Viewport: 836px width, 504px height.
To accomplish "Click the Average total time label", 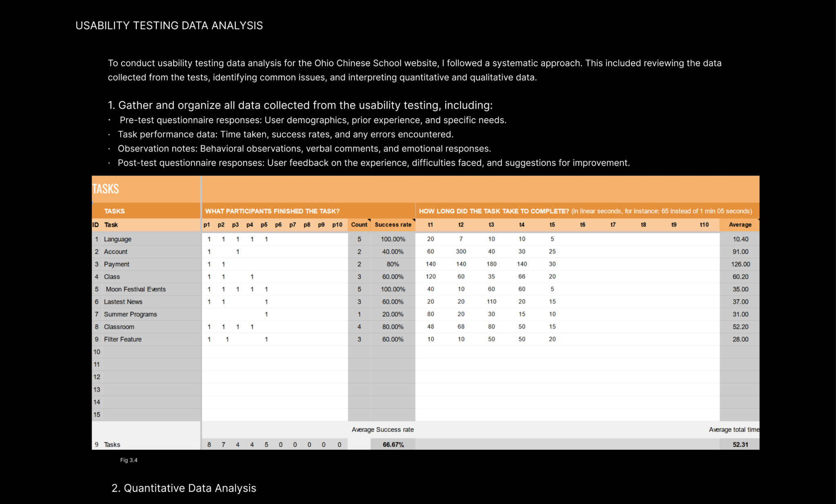I will (734, 430).
